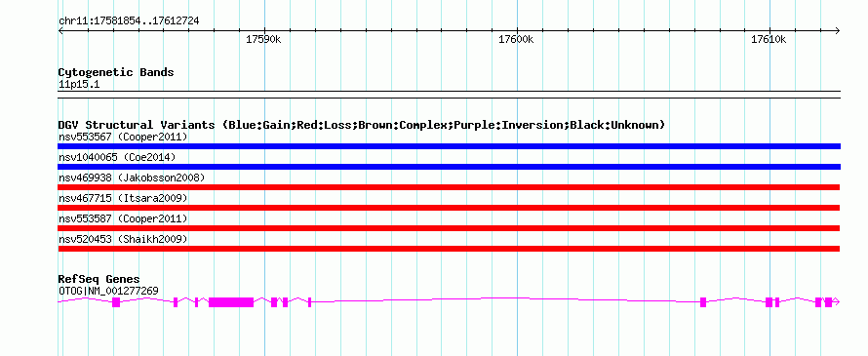This screenshot has width=868, height=356.
Task: Click the largest OTOG exon block
Action: coord(231,302)
